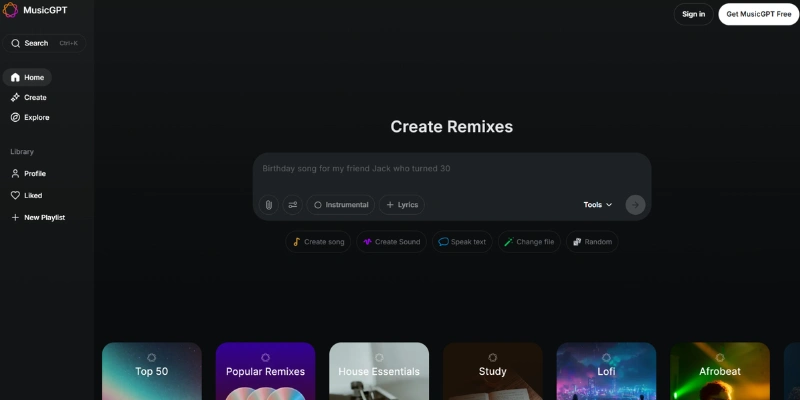Click Get MusicGPT Free button
Viewport: 800px width, 400px height.
pos(759,14)
